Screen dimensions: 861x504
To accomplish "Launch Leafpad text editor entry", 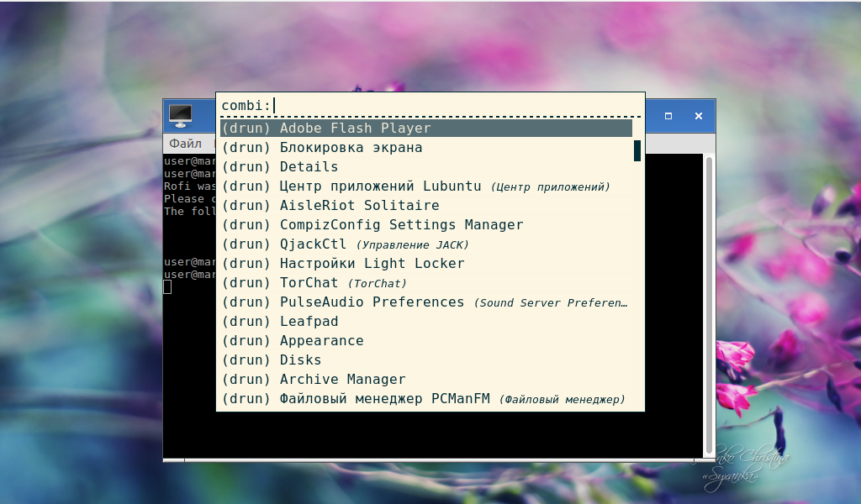I will coord(426,322).
